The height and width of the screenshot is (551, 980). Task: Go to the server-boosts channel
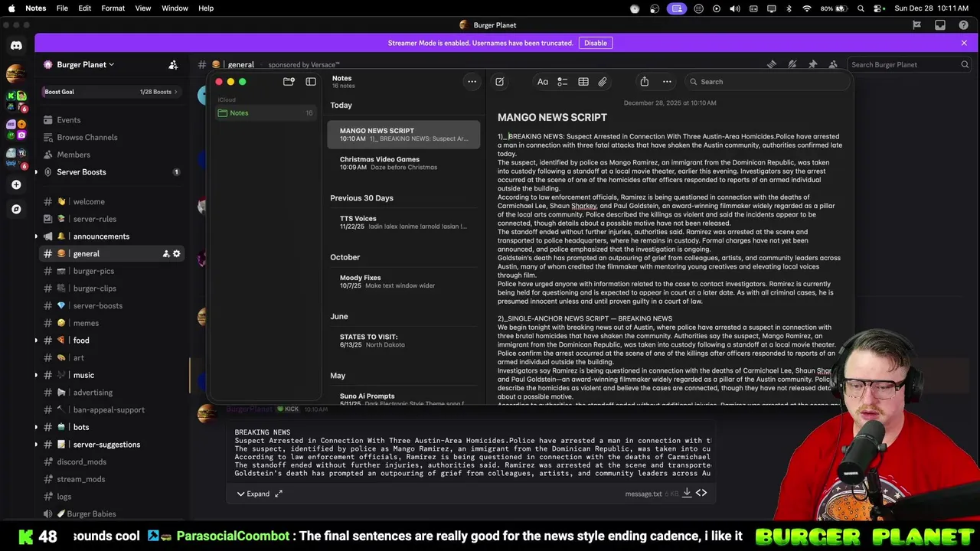coord(110,306)
